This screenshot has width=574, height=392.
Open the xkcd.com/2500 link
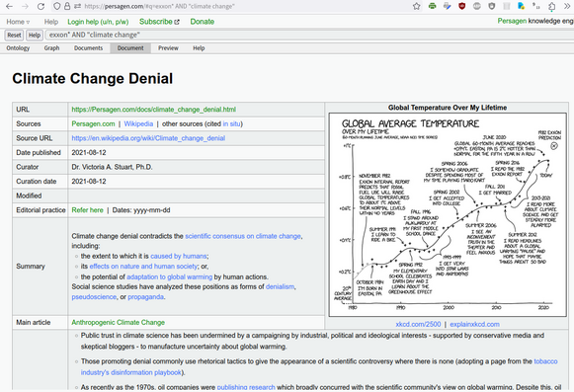click(418, 324)
